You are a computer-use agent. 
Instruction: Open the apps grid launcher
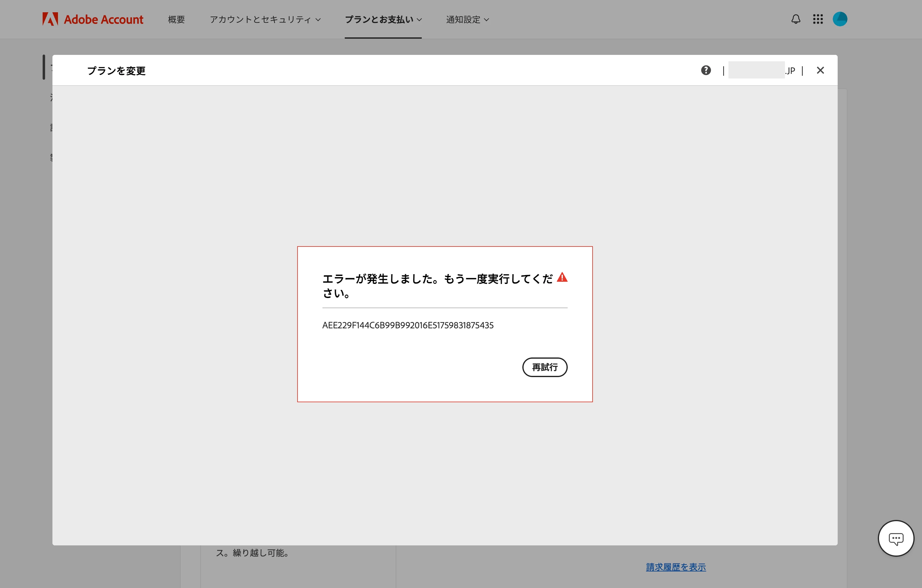pyautogui.click(x=818, y=19)
